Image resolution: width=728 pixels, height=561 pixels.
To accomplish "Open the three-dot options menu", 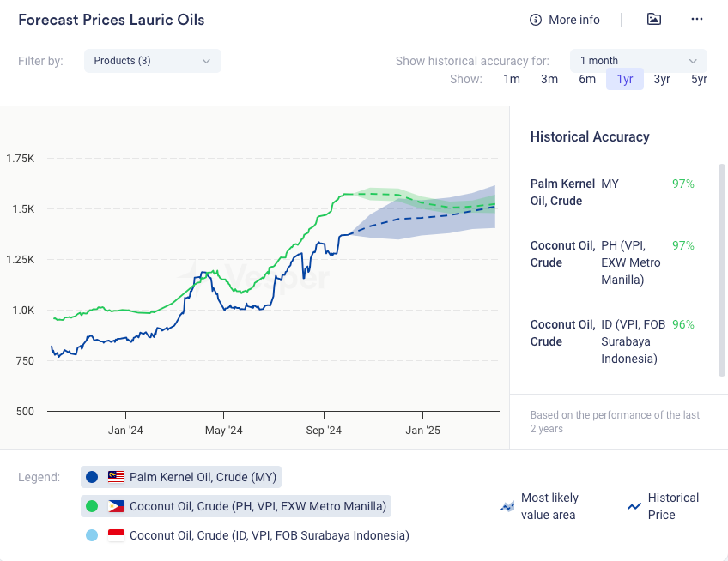I will point(697,20).
